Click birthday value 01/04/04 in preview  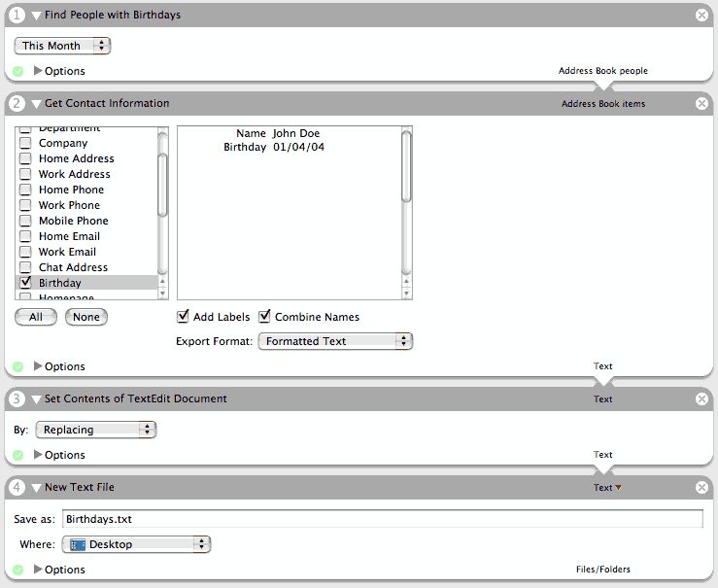298,147
